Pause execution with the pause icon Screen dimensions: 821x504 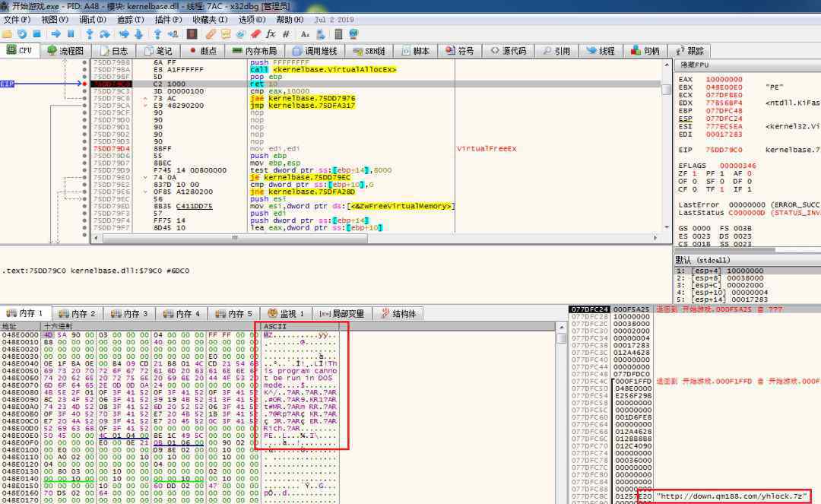coord(71,34)
